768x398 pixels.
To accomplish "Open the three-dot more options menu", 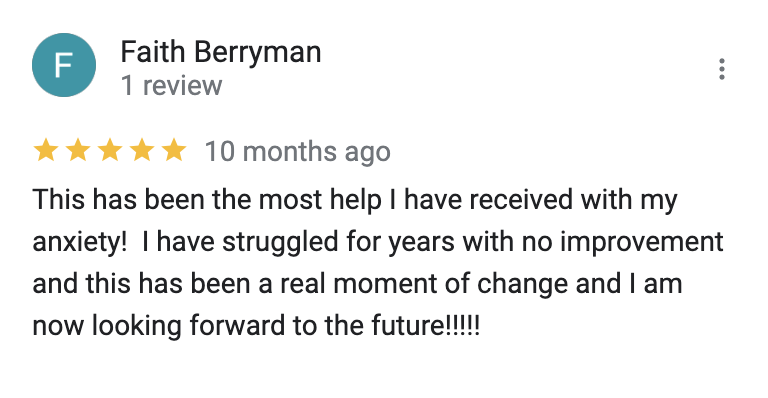I will tap(721, 69).
